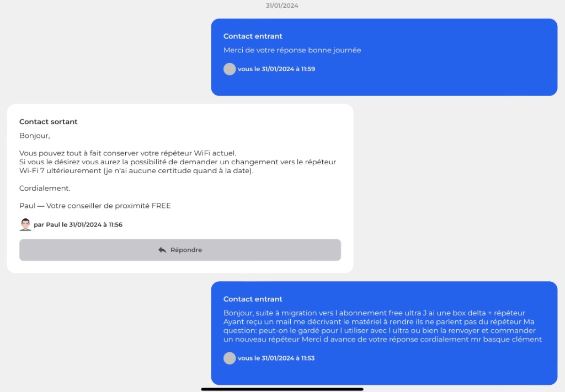Tap the "par Paul le 31/01/2024 à 11:56" label
This screenshot has width=565, height=392.
tap(78, 225)
